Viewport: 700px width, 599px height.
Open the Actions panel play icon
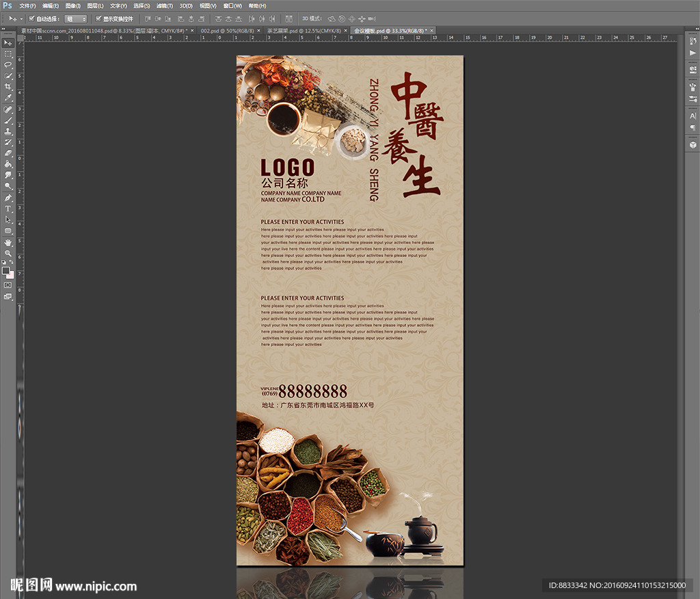click(x=693, y=53)
